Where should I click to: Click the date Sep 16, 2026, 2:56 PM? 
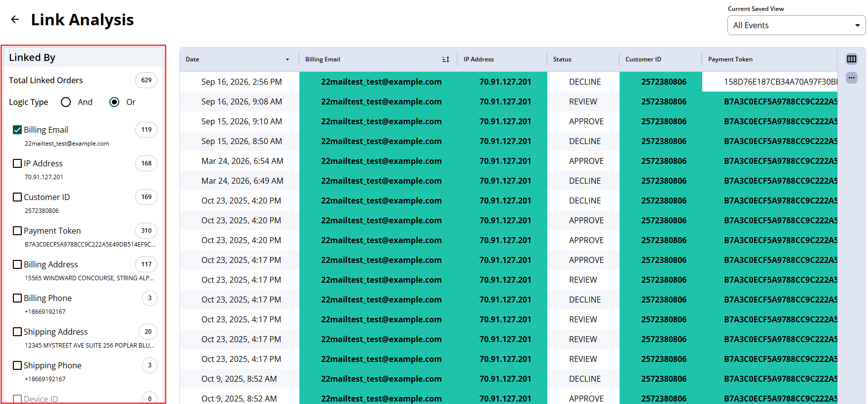(241, 82)
